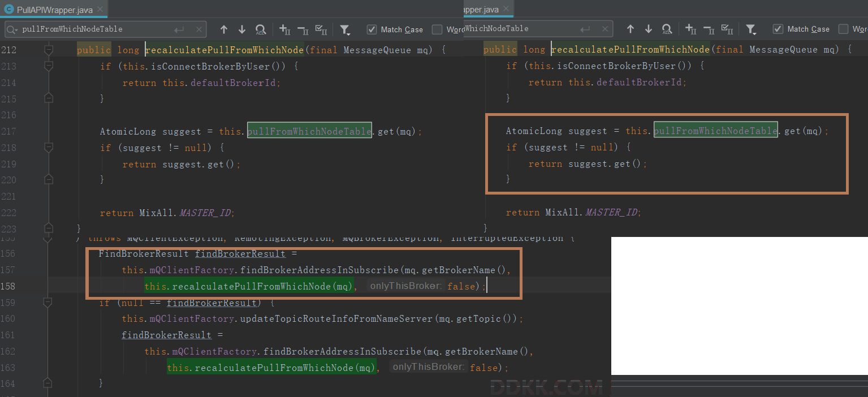
Task: Click isConnectBrokerByUser call on line 213
Action: coord(211,67)
